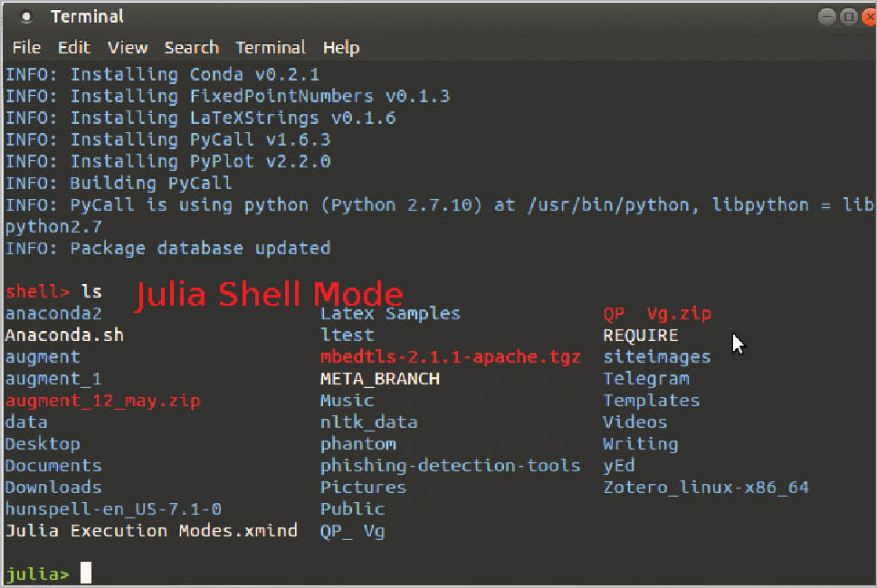The width and height of the screenshot is (877, 588).
Task: Click the 'Pictures' directory entry
Action: coord(363,488)
